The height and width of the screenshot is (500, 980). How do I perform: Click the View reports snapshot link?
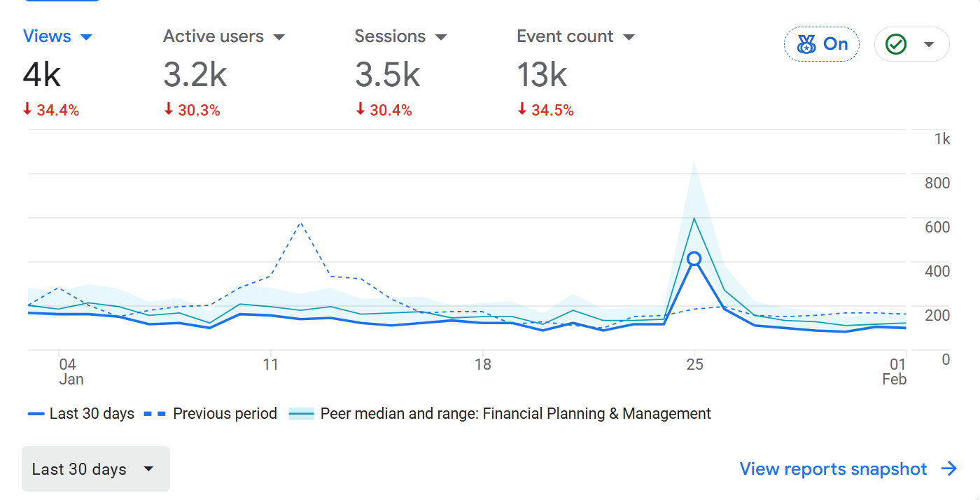[x=833, y=469]
